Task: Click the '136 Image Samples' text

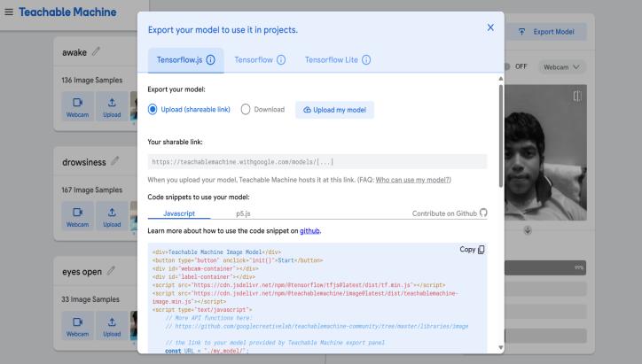Action: pyautogui.click(x=92, y=81)
